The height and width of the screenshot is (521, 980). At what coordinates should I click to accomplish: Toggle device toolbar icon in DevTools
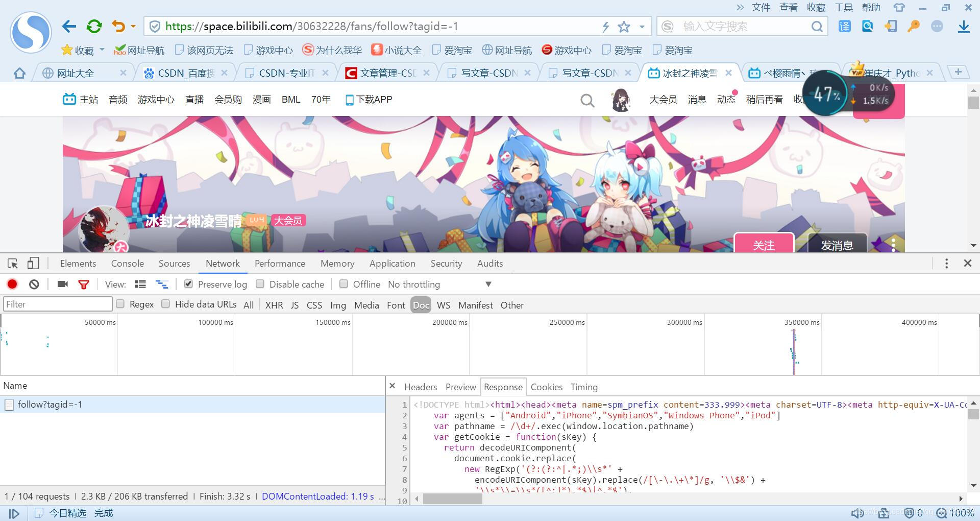pyautogui.click(x=33, y=264)
